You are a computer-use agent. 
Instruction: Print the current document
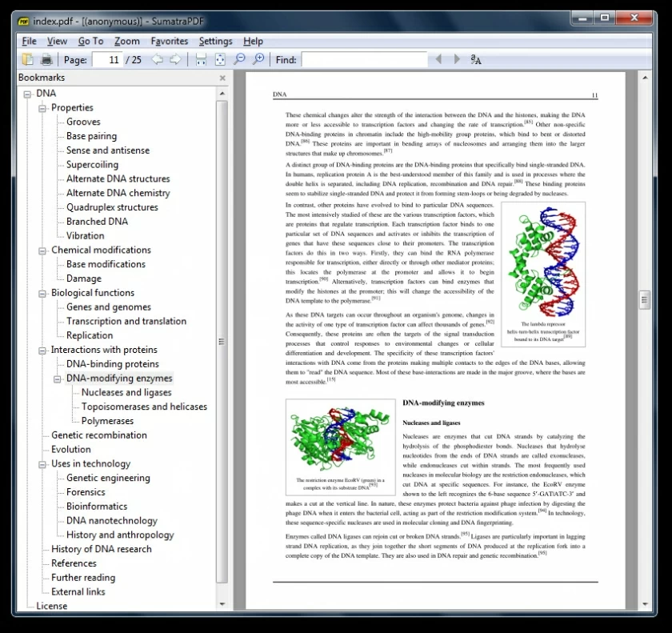46,59
